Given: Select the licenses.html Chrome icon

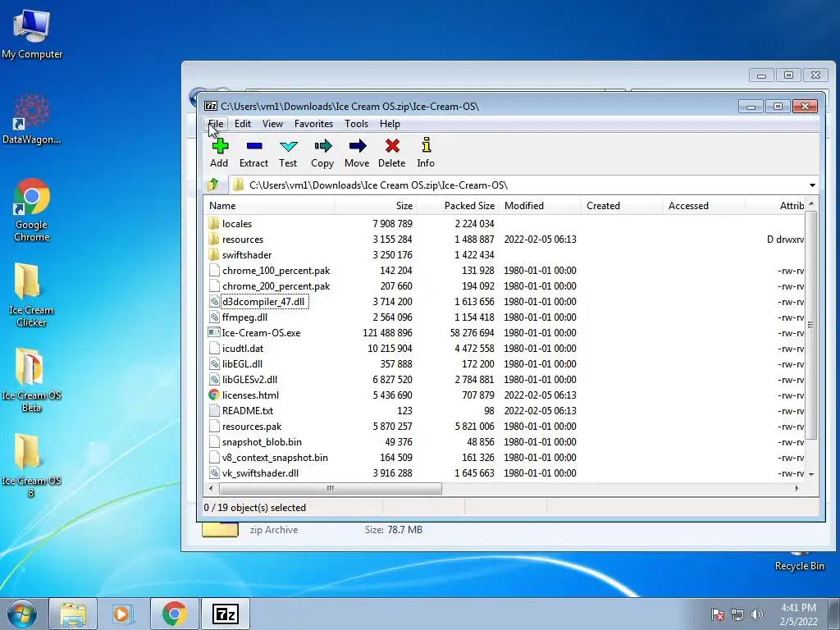Looking at the screenshot, I should [x=214, y=395].
